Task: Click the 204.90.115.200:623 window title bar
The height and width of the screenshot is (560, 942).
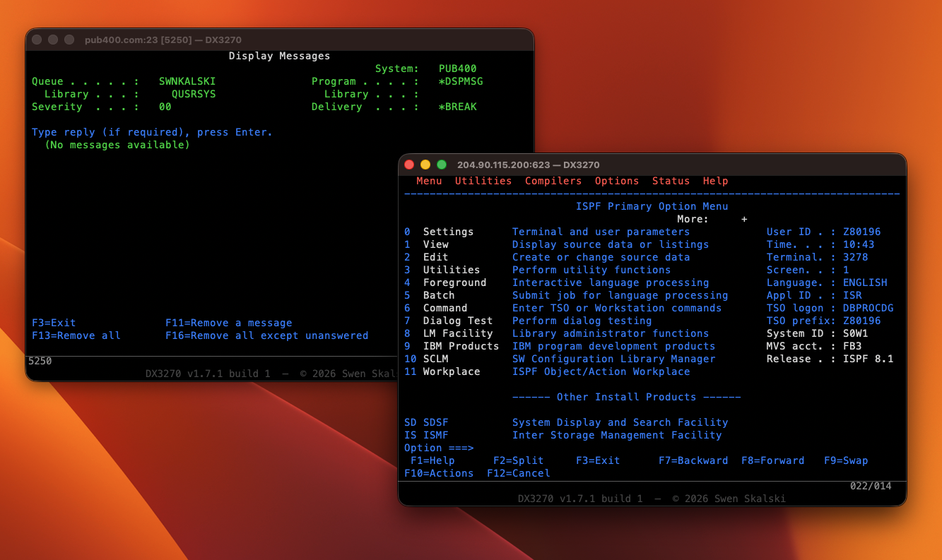Action: (652, 165)
